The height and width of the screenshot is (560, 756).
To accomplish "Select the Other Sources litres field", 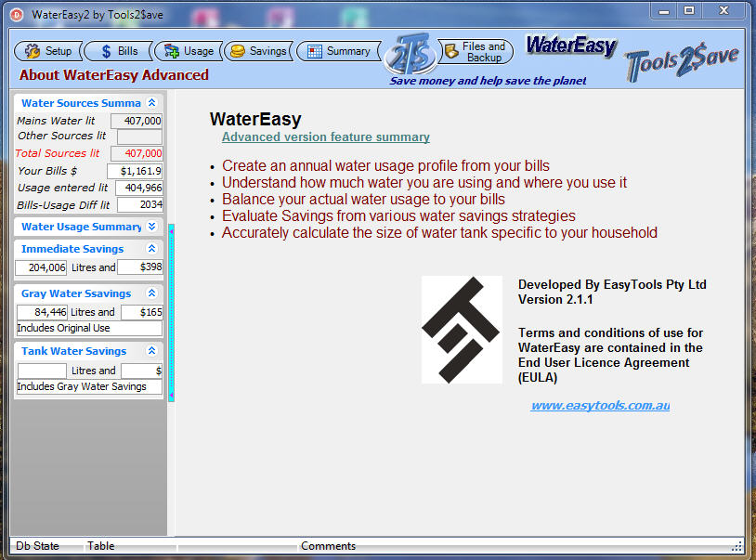I will click(139, 137).
